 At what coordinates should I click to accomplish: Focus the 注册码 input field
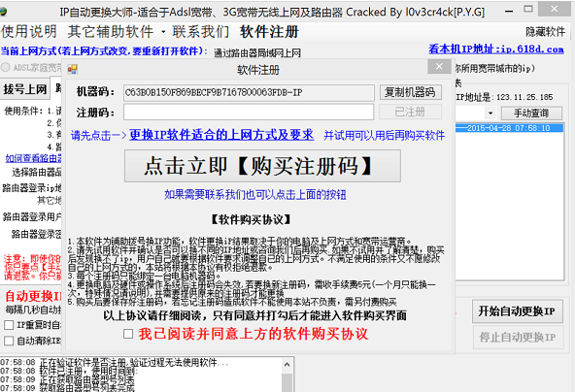(x=249, y=112)
